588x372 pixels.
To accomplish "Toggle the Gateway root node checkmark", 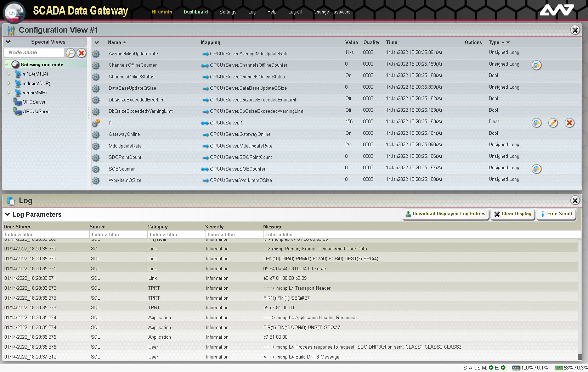I will pyautogui.click(x=7, y=65).
